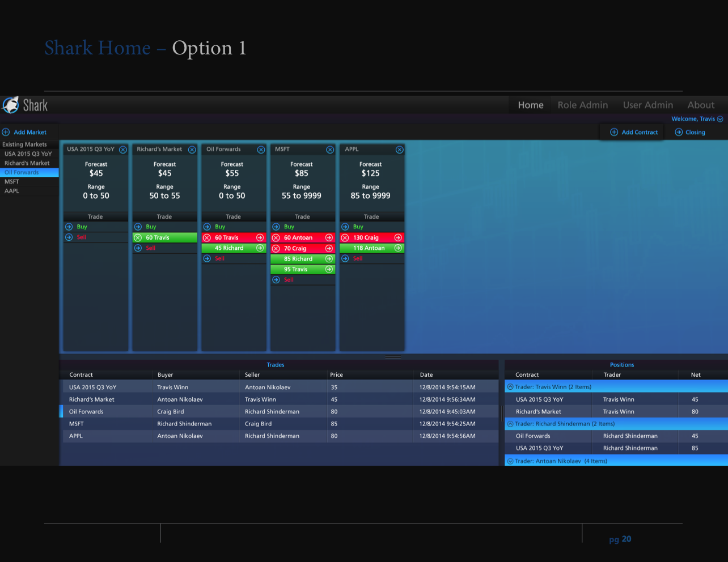Select MSFT in Existing Markets list
Viewport: 728px width, 562px height.
coord(12,182)
